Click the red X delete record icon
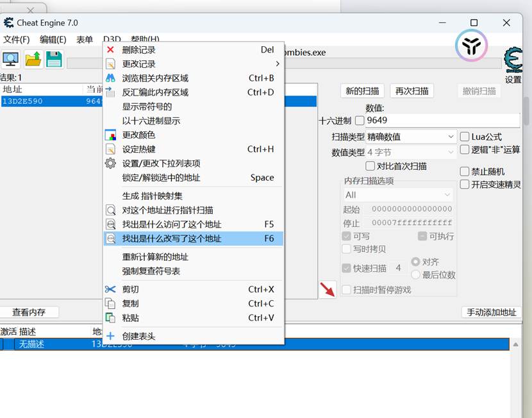This screenshot has height=418, width=532. tap(110, 50)
